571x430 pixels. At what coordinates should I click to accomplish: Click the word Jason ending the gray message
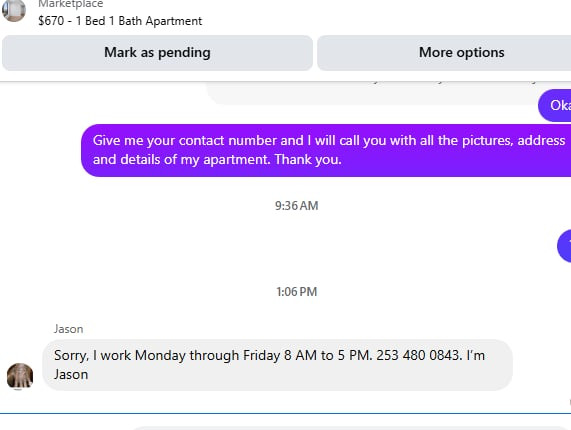[x=71, y=375]
